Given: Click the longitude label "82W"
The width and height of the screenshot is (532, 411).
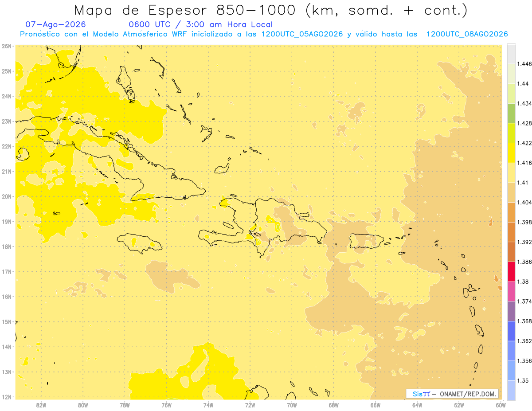Looking at the screenshot, I should 41,405.
